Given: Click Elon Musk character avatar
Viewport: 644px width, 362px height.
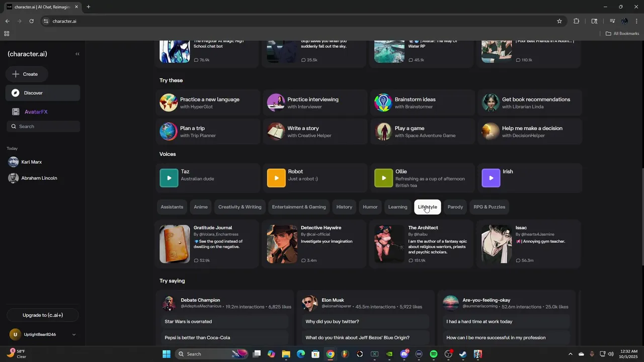Looking at the screenshot, I should pos(310,303).
